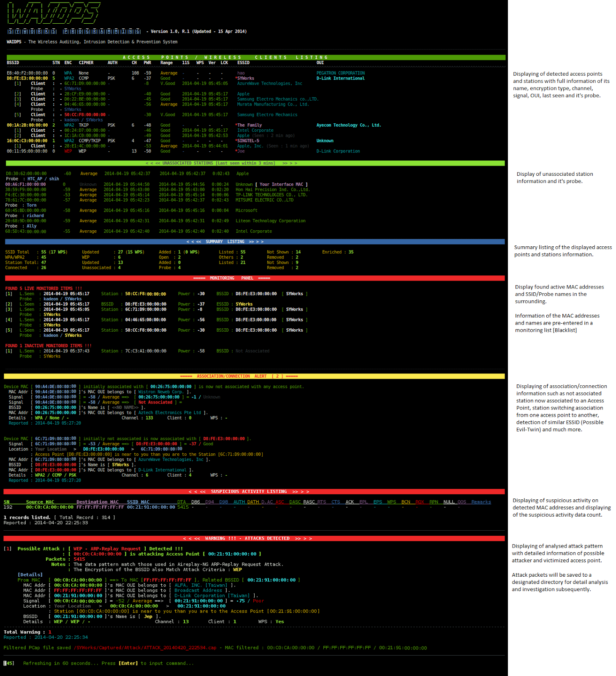Click 'Liteon Technology Corporation' vendor
The image size is (616, 676).
tap(270, 221)
